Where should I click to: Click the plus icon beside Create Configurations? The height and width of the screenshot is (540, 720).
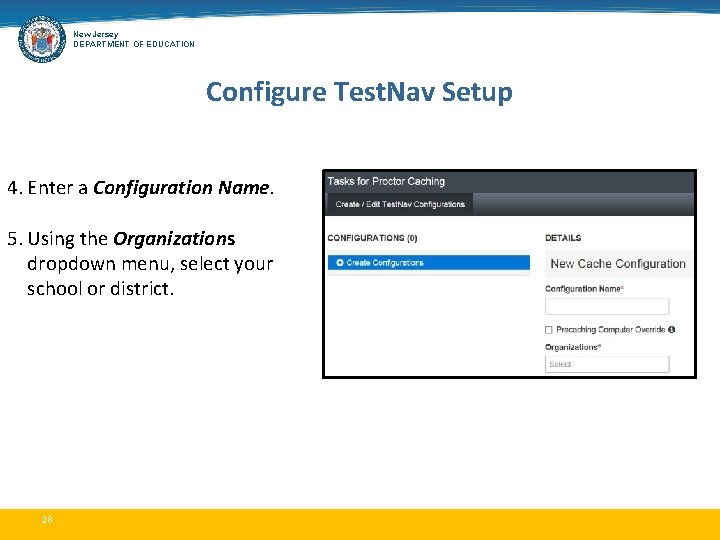coord(340,263)
